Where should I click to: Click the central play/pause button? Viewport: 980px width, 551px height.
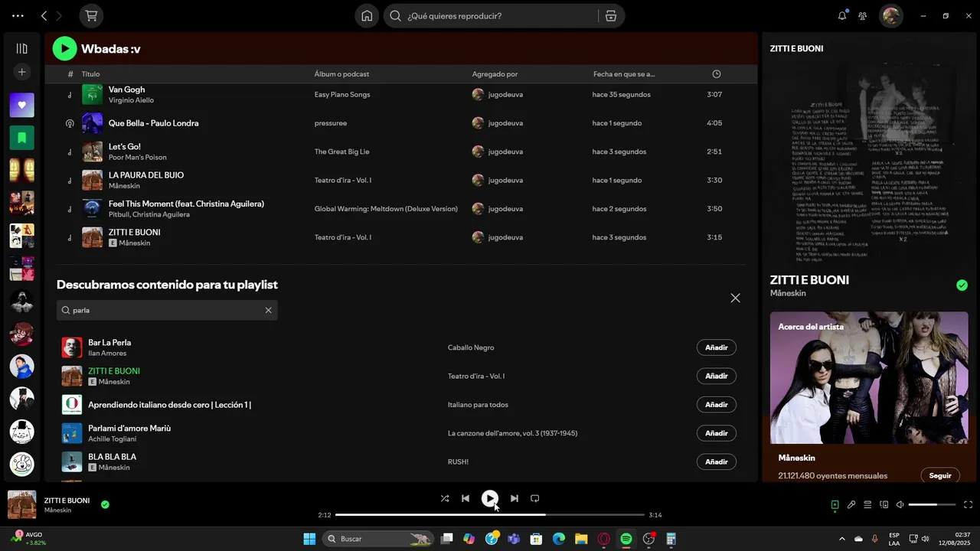(490, 498)
